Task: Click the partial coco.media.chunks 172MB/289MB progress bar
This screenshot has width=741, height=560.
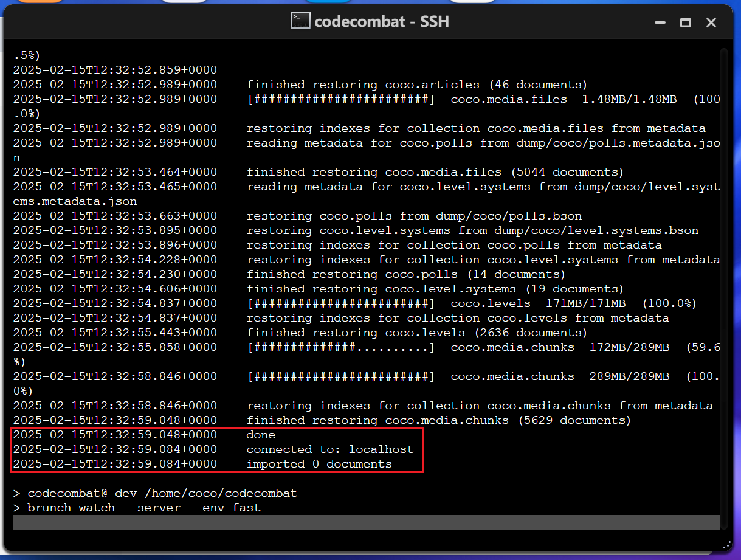Action: click(x=341, y=347)
